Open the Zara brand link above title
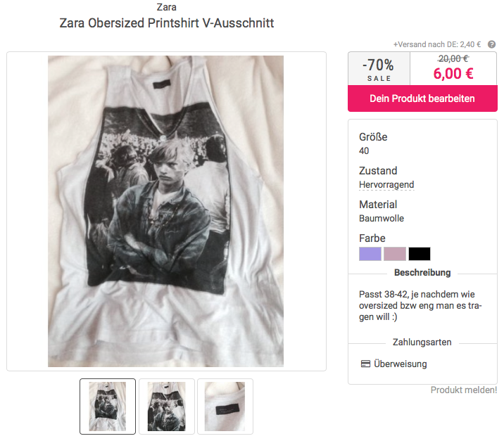The height and width of the screenshot is (448, 504). click(x=167, y=7)
